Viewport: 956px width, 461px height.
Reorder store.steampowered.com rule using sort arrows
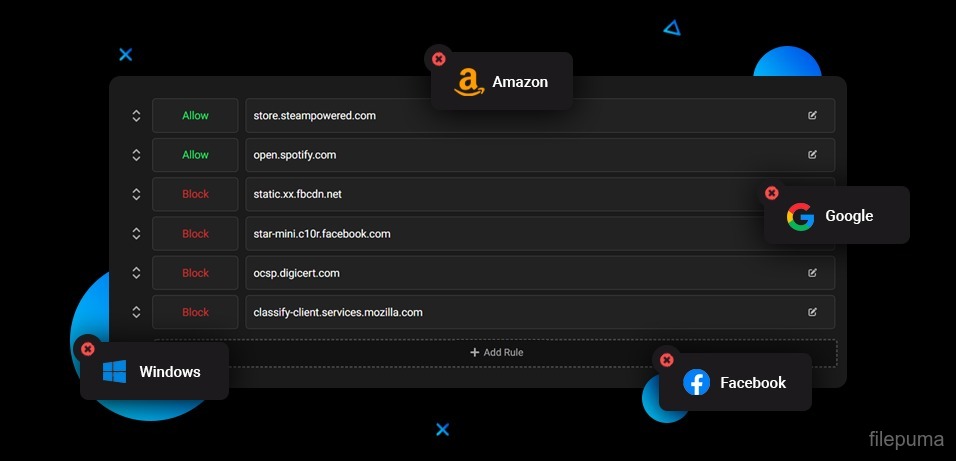point(136,116)
